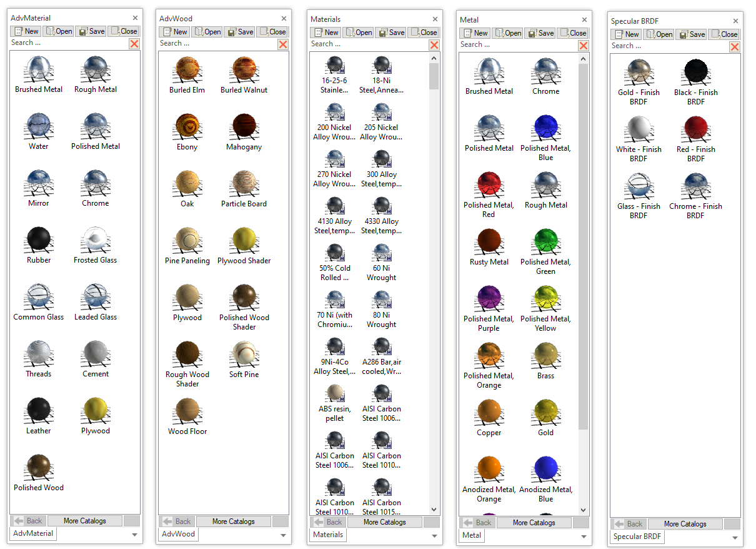The height and width of the screenshot is (549, 756).
Task: Select the Chrome - Finish BRDF material
Action: coord(696,196)
